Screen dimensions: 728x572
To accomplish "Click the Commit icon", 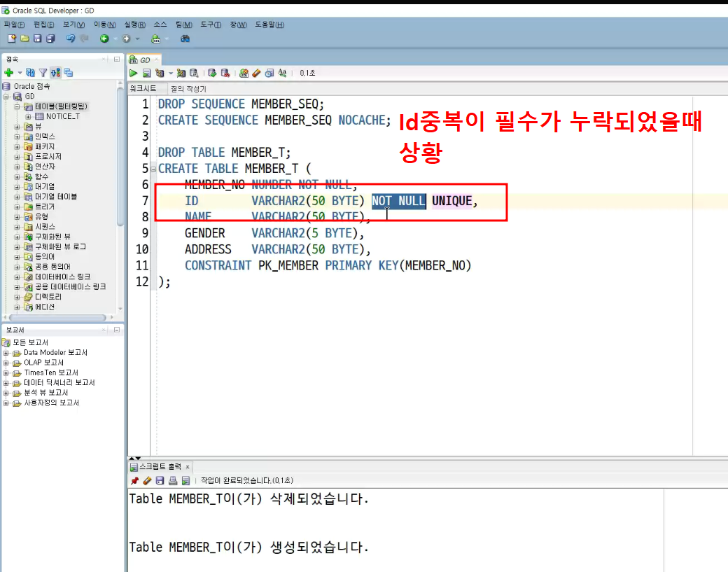I will pos(212,73).
